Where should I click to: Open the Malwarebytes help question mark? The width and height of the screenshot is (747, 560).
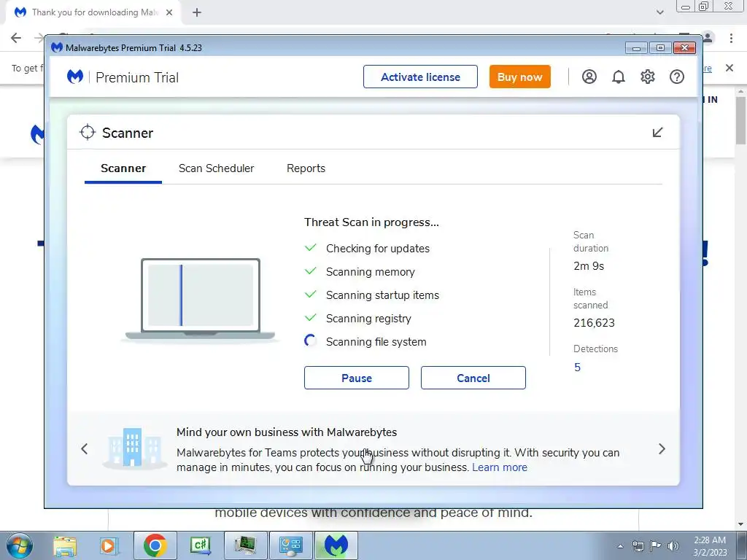point(676,77)
